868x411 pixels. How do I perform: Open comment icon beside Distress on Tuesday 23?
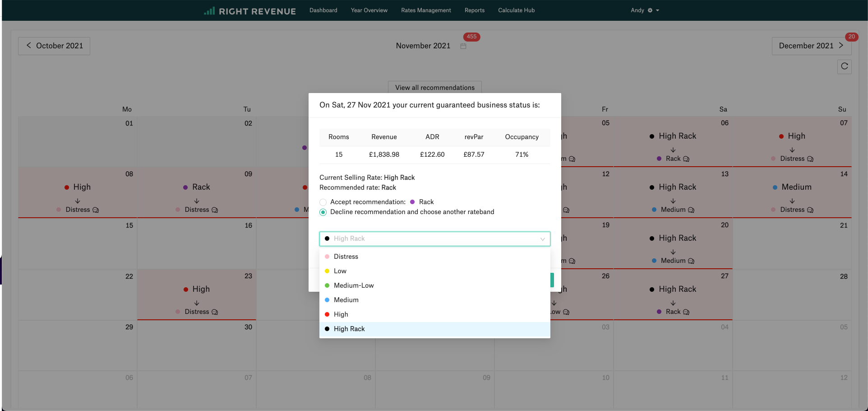[x=215, y=312]
